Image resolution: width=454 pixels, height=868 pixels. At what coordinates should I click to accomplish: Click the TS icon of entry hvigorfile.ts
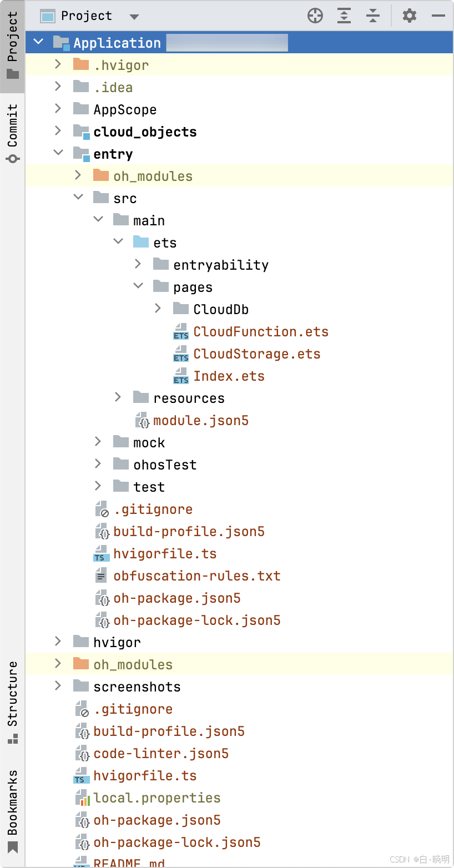click(101, 554)
